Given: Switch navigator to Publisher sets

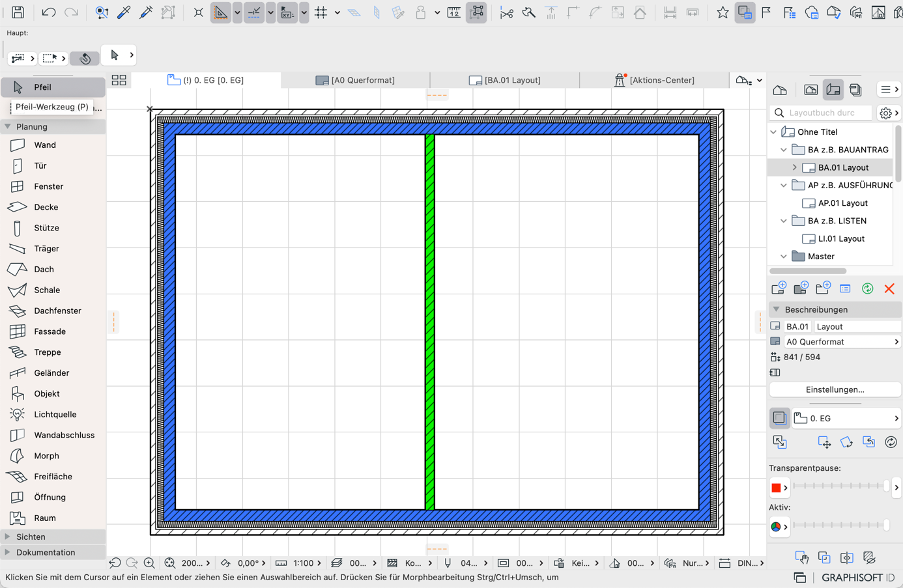Looking at the screenshot, I should [855, 90].
